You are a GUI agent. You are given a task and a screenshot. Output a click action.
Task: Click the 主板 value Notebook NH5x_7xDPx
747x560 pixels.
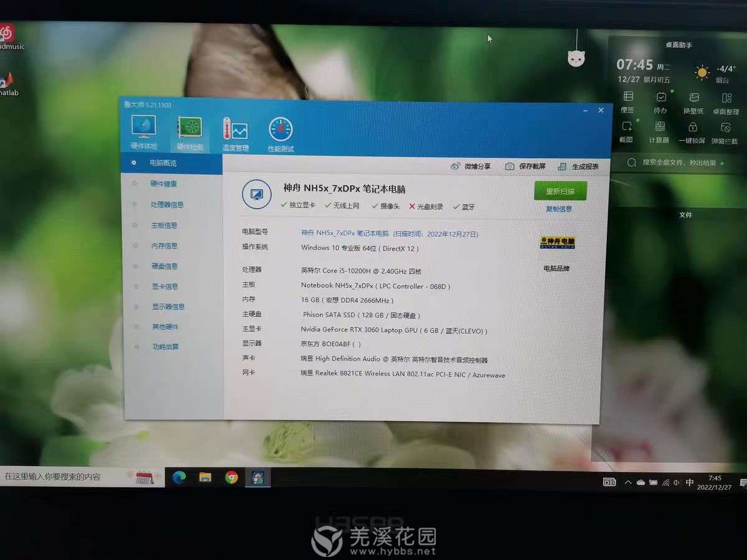[x=375, y=286]
